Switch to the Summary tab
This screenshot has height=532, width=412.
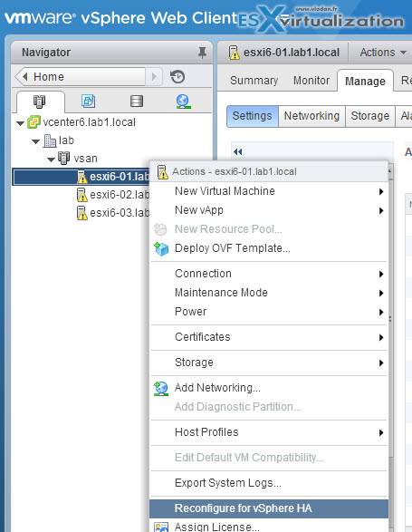pyautogui.click(x=254, y=81)
